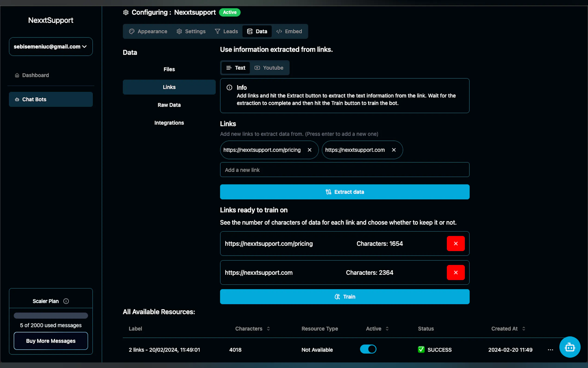The width and height of the screenshot is (588, 368).
Task: Switch link type to Youtube
Action: (269, 68)
